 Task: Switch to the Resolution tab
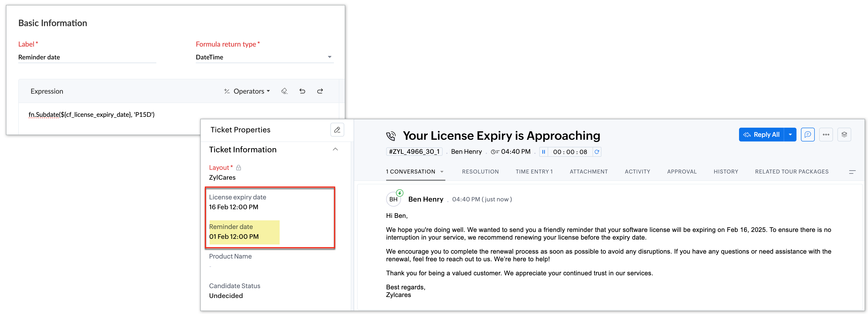(480, 172)
